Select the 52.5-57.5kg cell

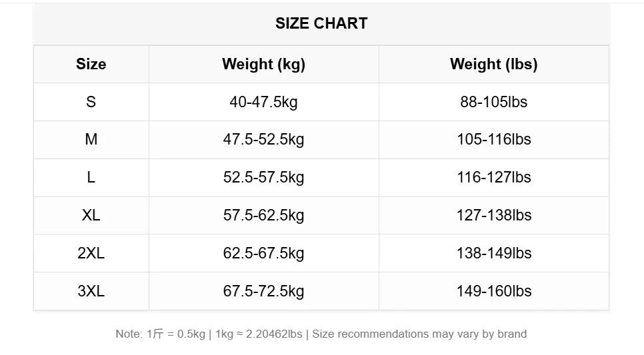(x=263, y=178)
